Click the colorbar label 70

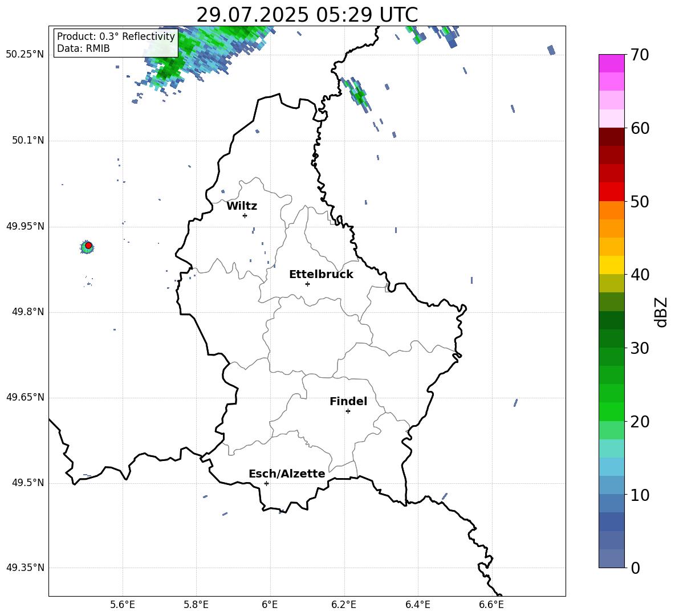(639, 55)
